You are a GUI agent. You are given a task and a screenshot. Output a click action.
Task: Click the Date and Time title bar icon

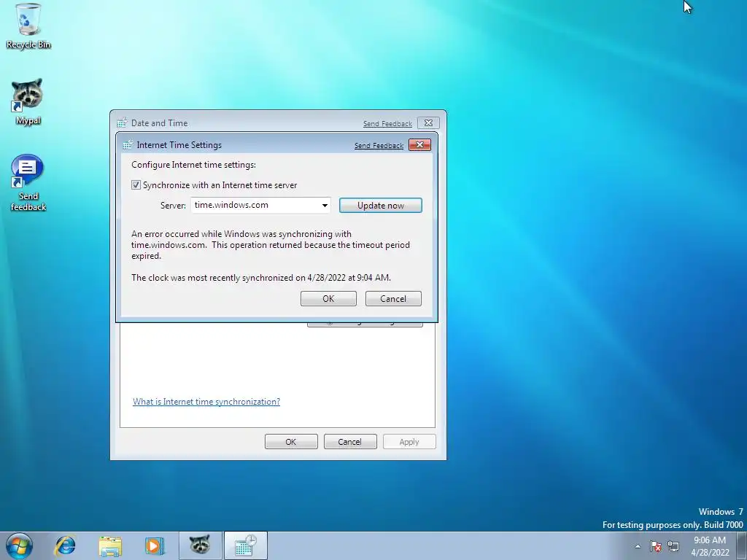122,122
